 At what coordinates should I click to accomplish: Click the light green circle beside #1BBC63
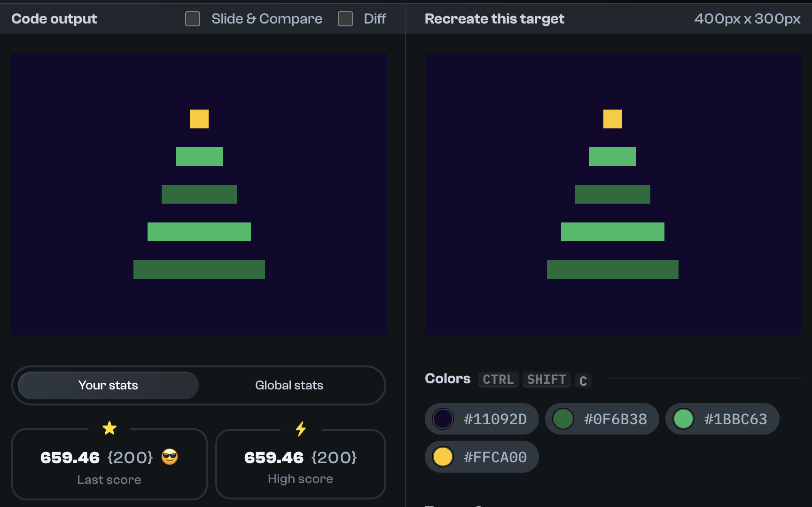(683, 419)
